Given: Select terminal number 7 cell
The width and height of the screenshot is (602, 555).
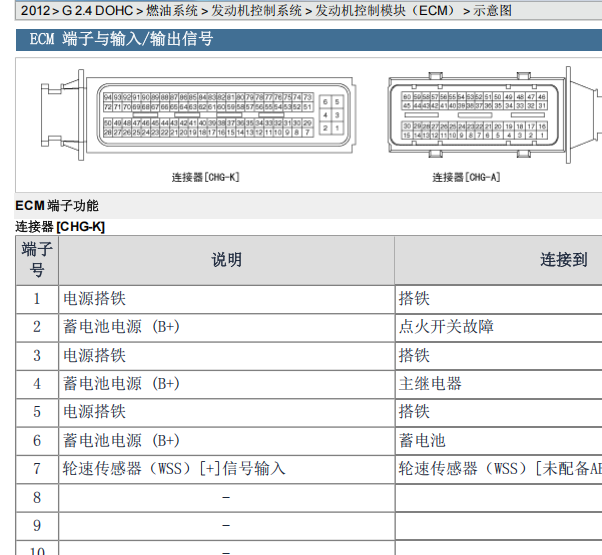Looking at the screenshot, I should pyautogui.click(x=37, y=469).
